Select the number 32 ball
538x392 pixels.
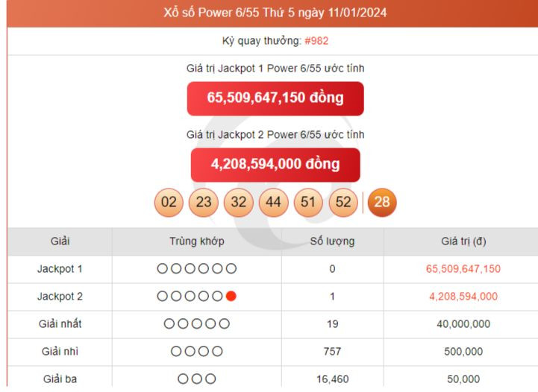tap(239, 203)
